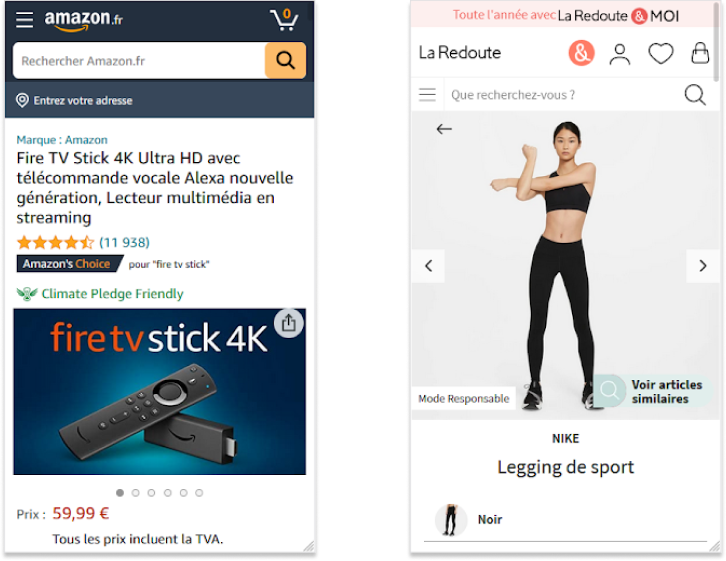
Task: Select second carousel dot under Fire TV image
Action: (136, 493)
